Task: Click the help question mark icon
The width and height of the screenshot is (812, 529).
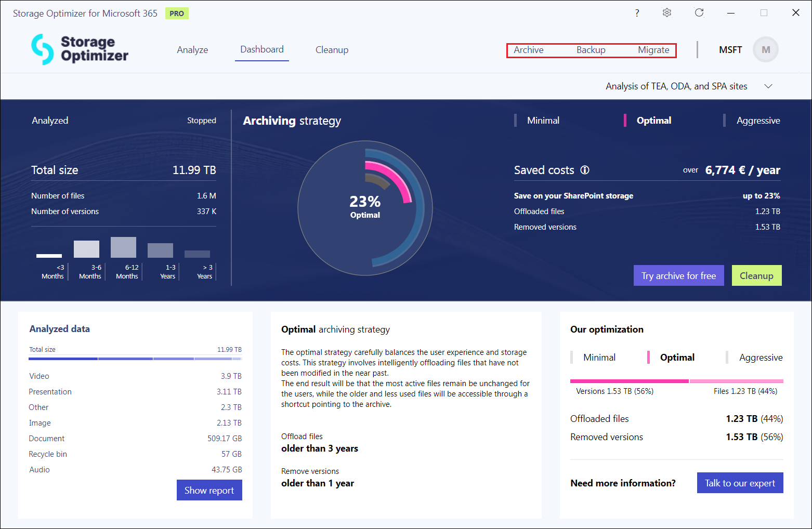Action: (637, 13)
